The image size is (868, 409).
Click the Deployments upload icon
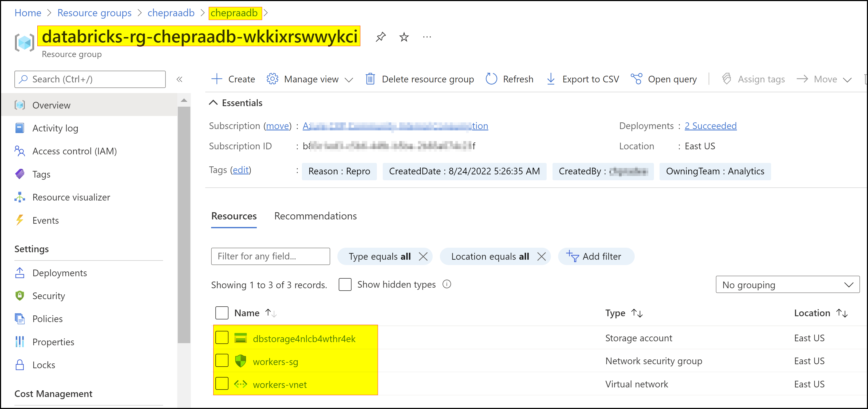coord(20,273)
